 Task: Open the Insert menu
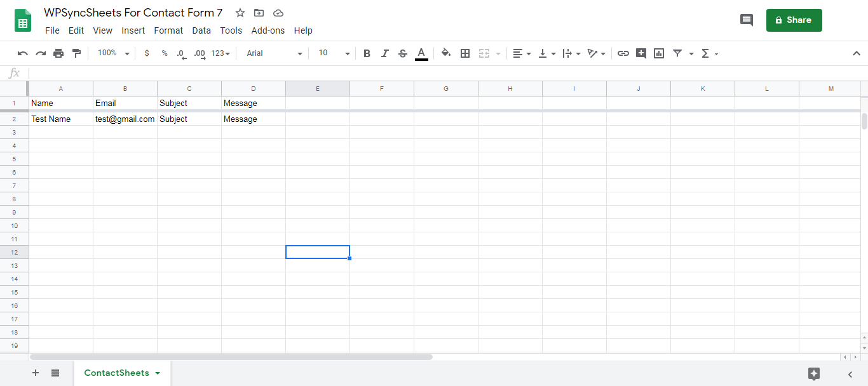[133, 30]
